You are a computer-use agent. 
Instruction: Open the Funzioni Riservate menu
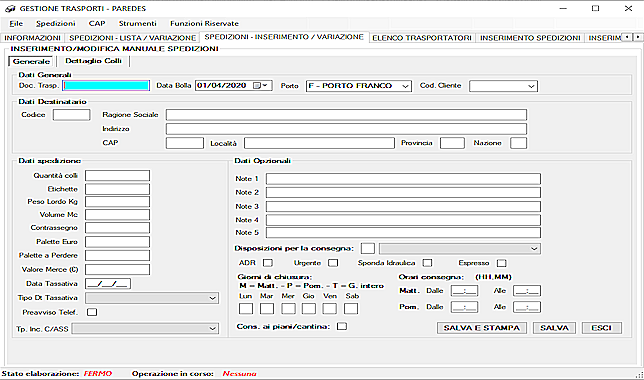tap(204, 23)
